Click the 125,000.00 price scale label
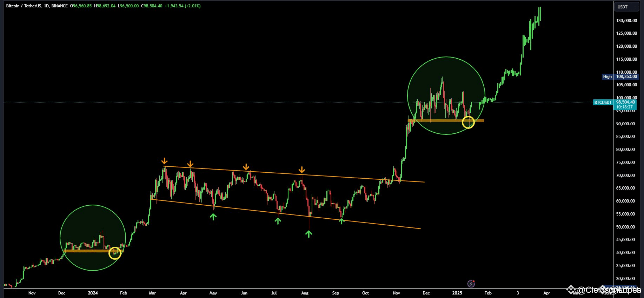Image resolution: width=644 pixels, height=298 pixels. click(x=626, y=33)
